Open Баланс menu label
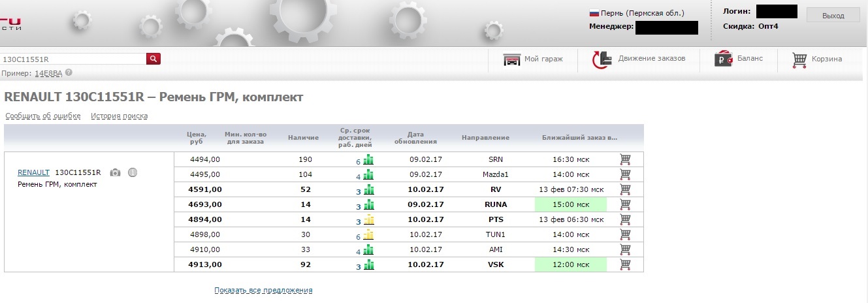Screen dimensions: 868x303 750,59
